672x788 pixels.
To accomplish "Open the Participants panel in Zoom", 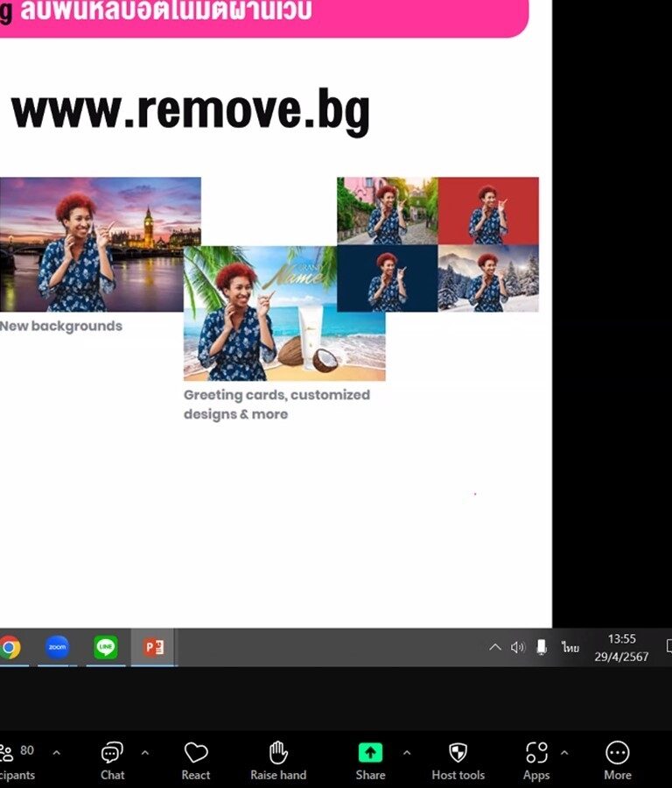I will 17,762.
